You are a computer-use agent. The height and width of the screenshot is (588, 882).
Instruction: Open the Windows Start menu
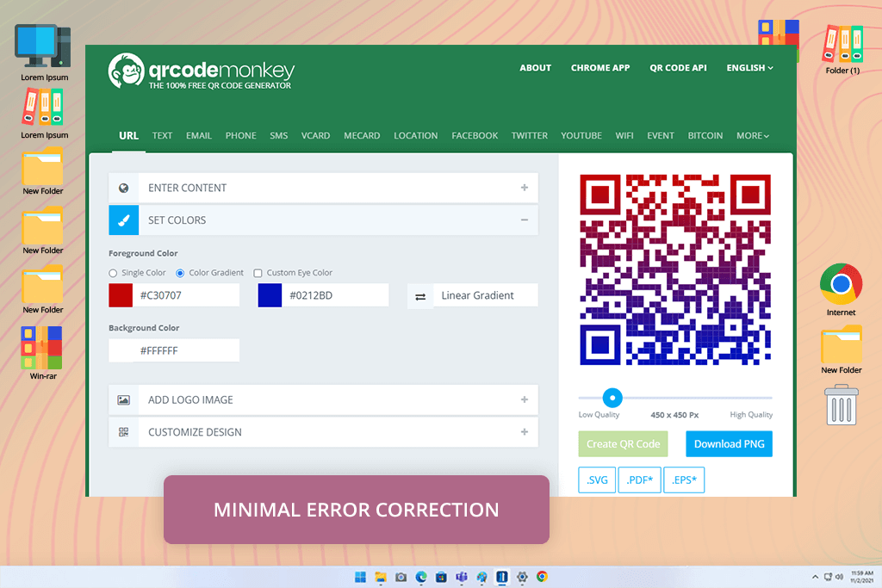tap(361, 577)
